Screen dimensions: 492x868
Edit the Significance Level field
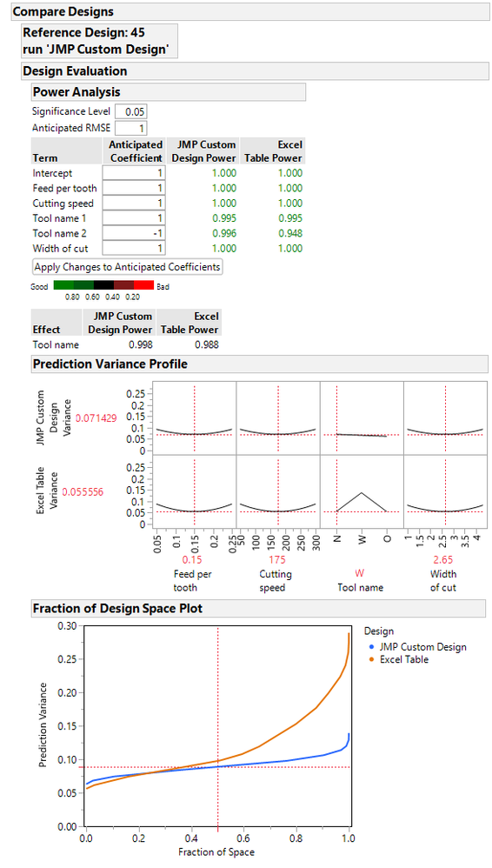[130, 111]
